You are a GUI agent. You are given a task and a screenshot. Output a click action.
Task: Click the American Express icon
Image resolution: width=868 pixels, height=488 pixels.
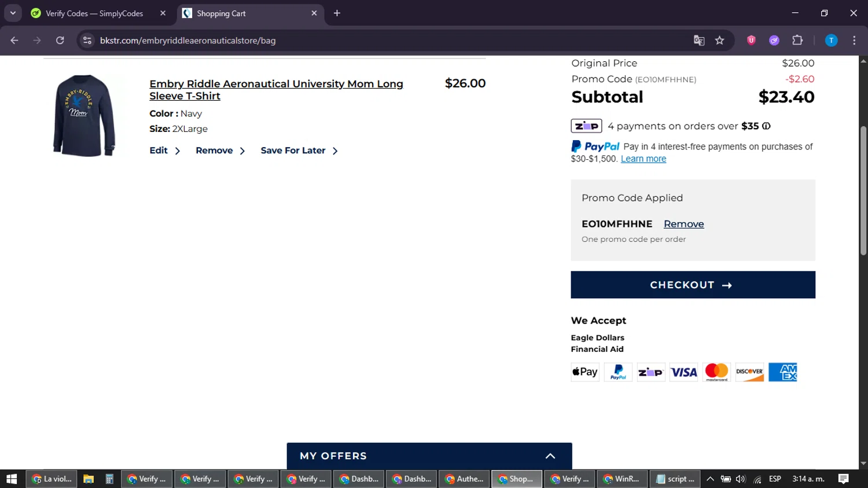(x=782, y=372)
